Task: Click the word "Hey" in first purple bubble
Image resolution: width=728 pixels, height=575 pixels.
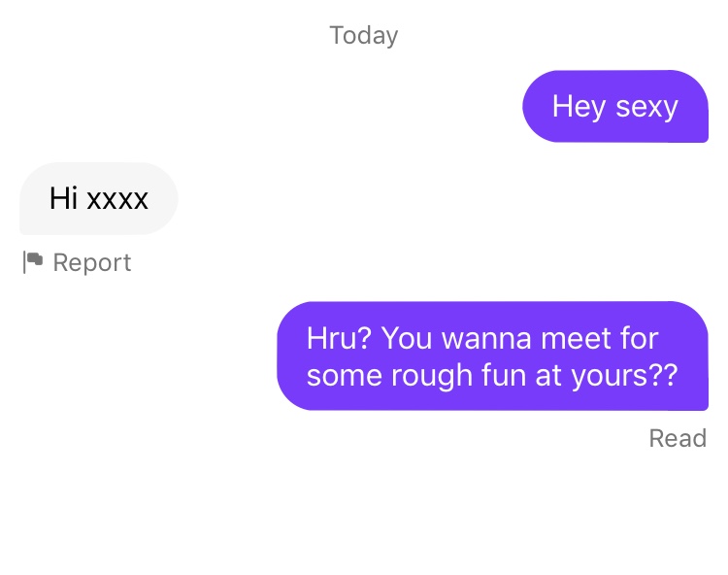Action: point(579,107)
